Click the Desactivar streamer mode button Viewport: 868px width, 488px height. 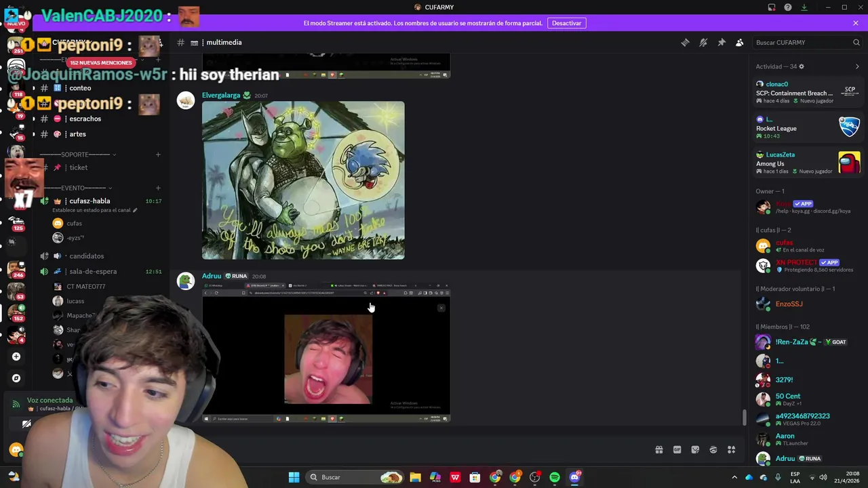(566, 23)
